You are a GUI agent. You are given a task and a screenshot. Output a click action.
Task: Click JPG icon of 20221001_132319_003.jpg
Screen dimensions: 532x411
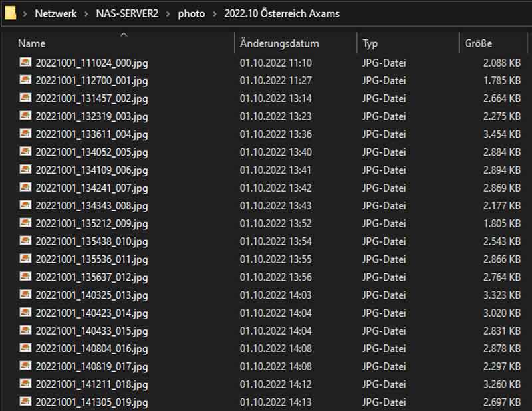pyautogui.click(x=25, y=116)
